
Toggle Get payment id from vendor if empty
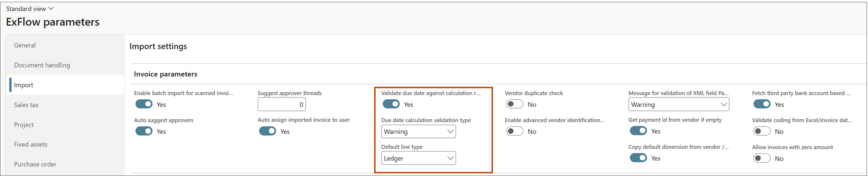(x=638, y=131)
